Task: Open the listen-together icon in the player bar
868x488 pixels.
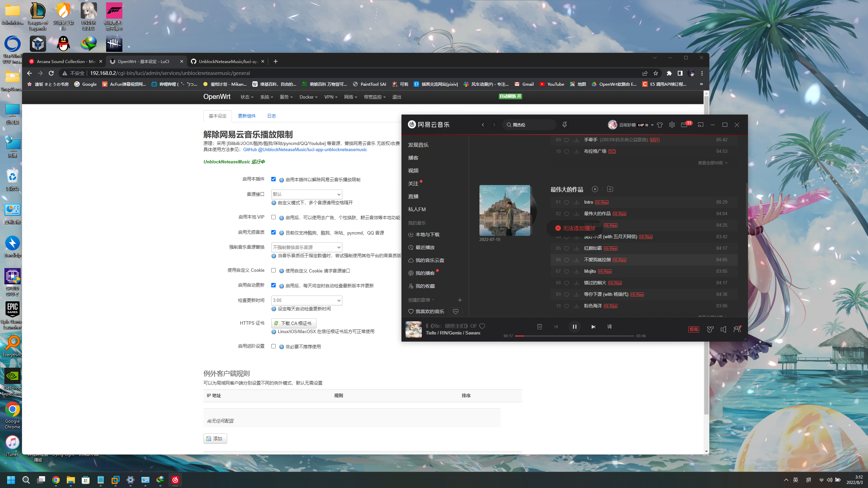Action: (x=737, y=329)
